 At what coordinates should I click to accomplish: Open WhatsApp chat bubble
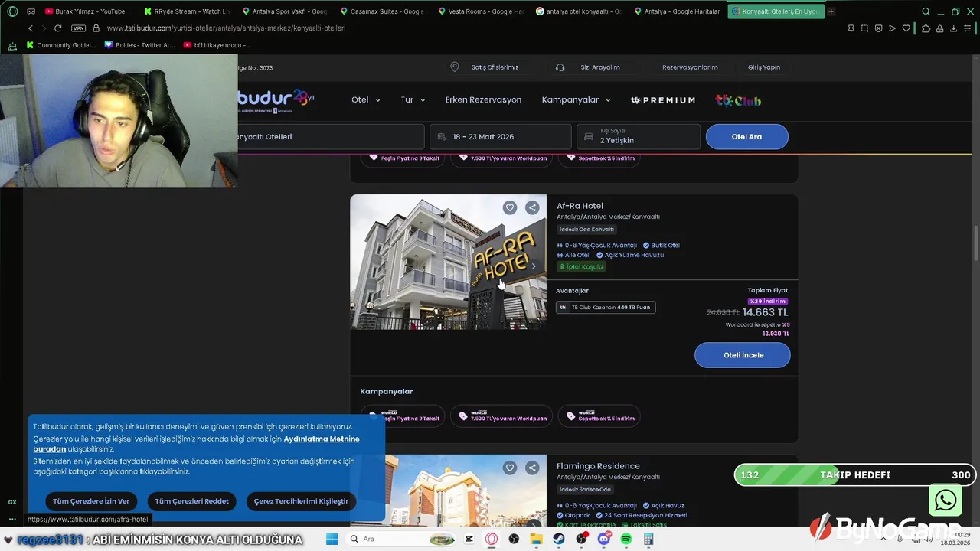click(946, 501)
